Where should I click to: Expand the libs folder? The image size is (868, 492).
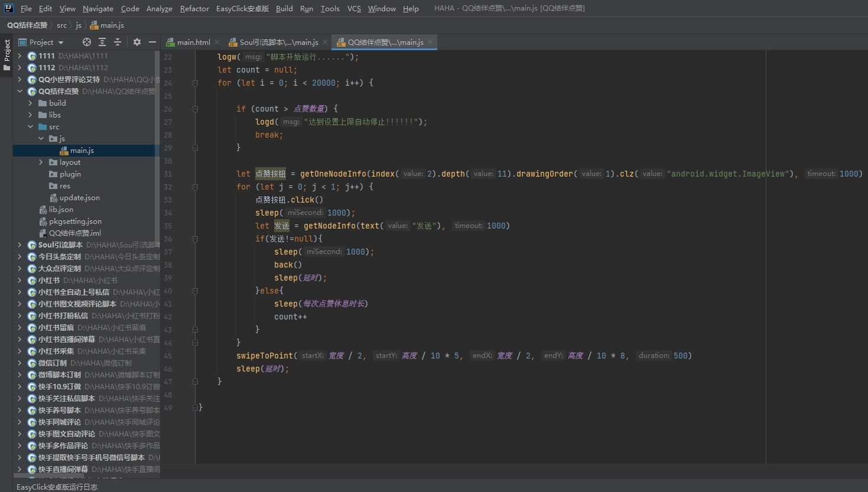30,115
